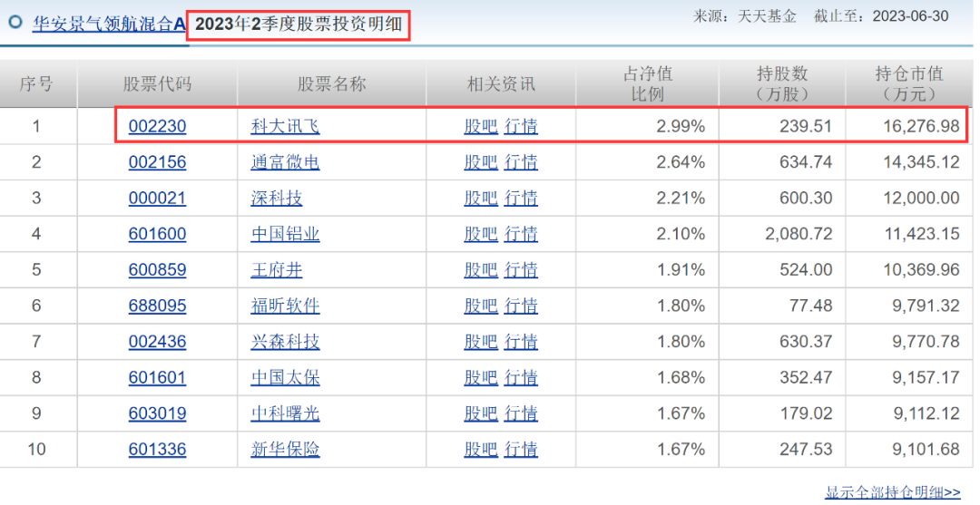Viewport: 980px width, 505px height.
Task: Open 股吧 for 深科技
Action: (x=481, y=199)
